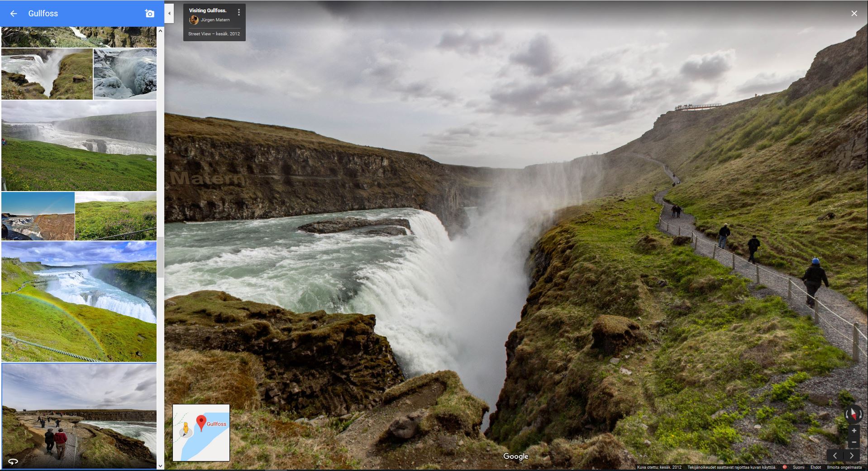Zoom out with the minus button
Screen dimensions: 868x471
tap(854, 442)
